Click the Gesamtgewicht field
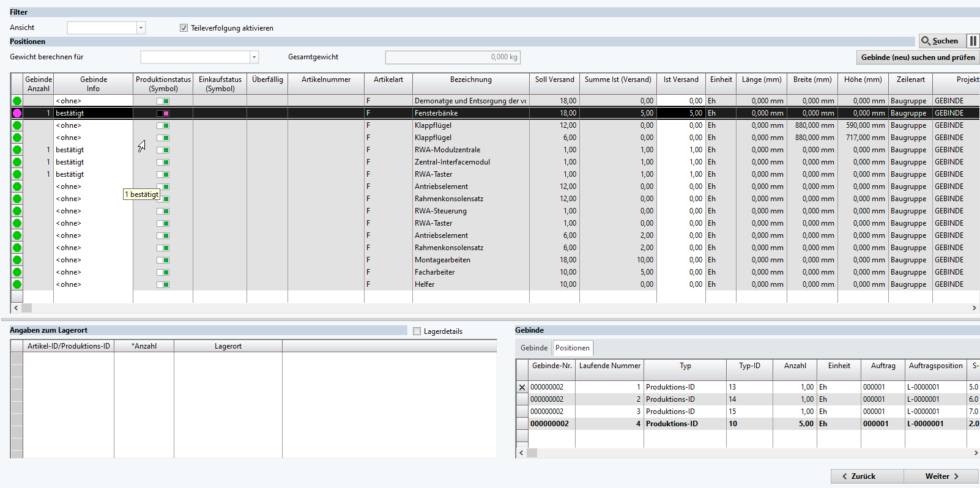The height and width of the screenshot is (488, 980). 452,57
